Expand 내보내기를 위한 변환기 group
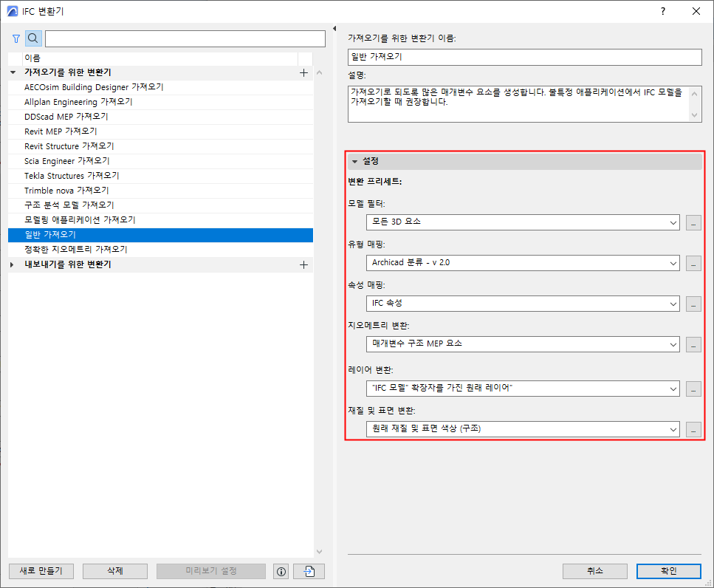714x588 pixels. [x=13, y=264]
